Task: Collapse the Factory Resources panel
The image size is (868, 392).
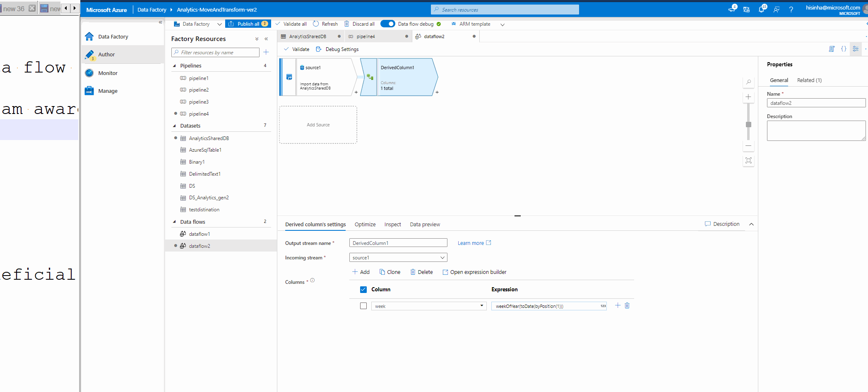Action: [266, 39]
